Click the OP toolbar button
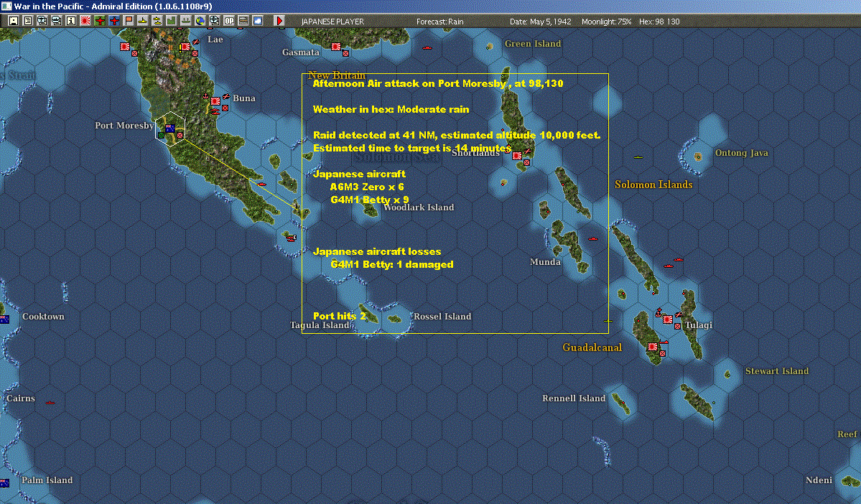Screen dimensions: 861x504 coord(229,21)
